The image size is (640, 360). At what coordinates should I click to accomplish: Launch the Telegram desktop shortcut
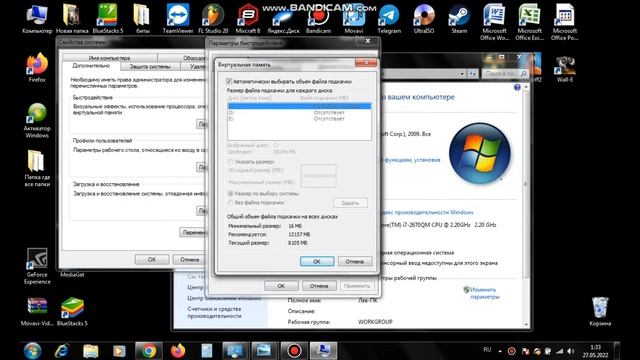[389, 19]
